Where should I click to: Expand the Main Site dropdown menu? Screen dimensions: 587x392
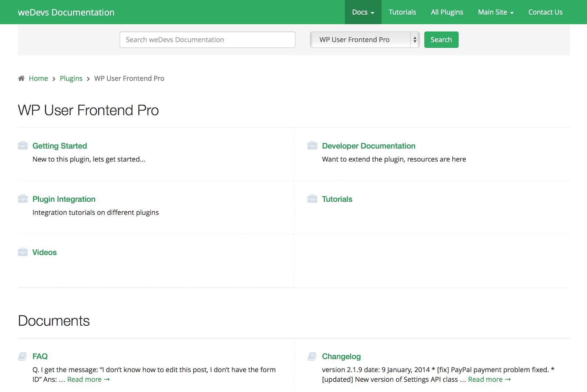(495, 12)
